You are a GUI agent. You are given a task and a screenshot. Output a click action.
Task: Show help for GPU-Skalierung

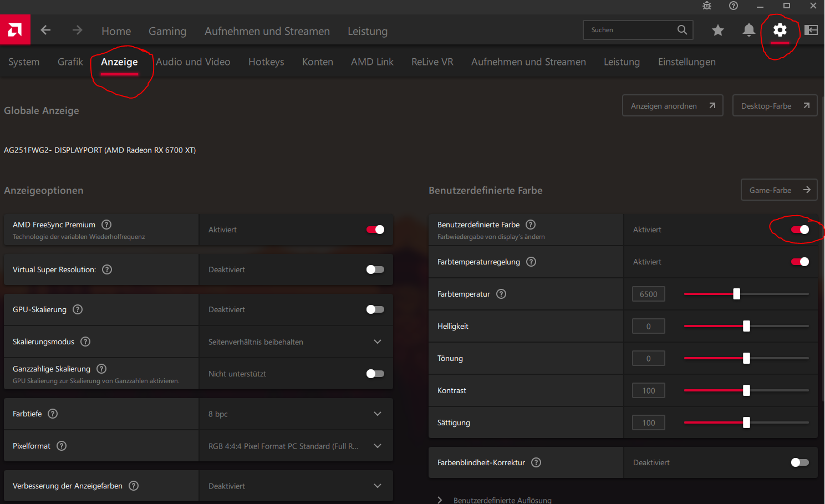click(78, 309)
